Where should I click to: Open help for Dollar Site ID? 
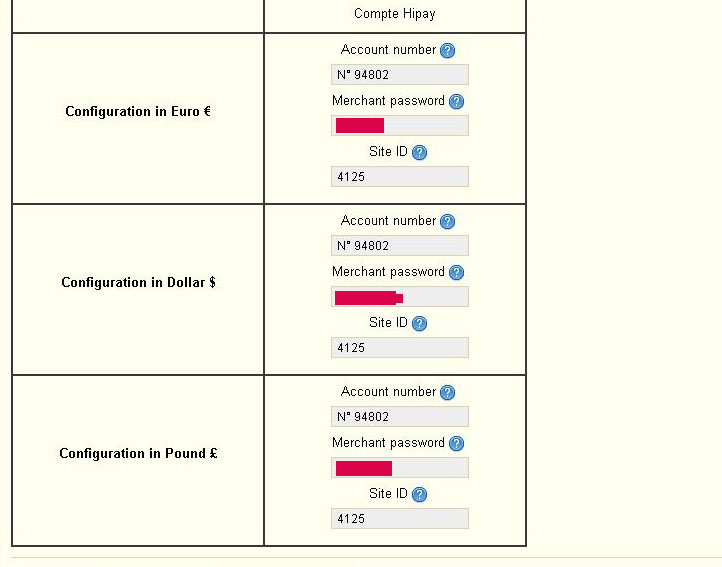point(419,323)
